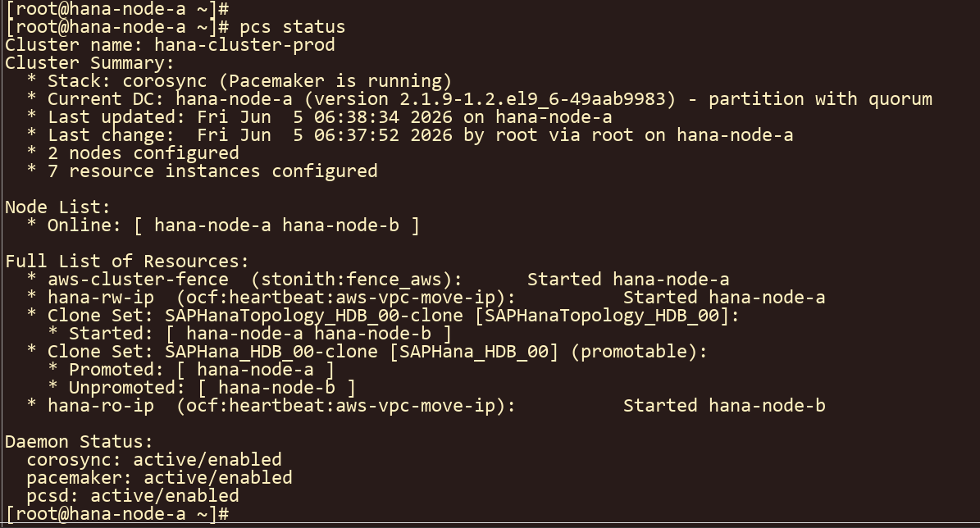
Task: Click the aws-cluster-fence resource name
Action: [x=138, y=280]
